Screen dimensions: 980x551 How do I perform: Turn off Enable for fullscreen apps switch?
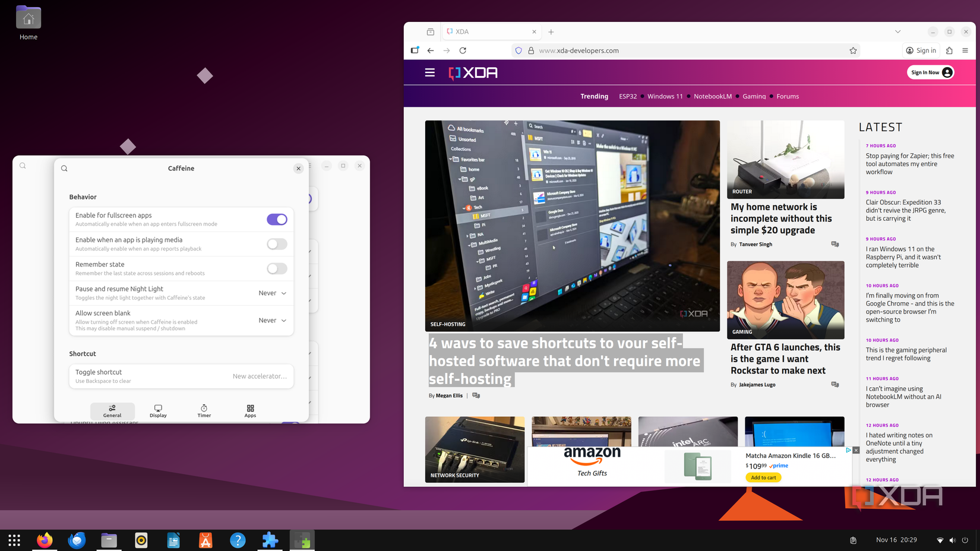click(277, 220)
